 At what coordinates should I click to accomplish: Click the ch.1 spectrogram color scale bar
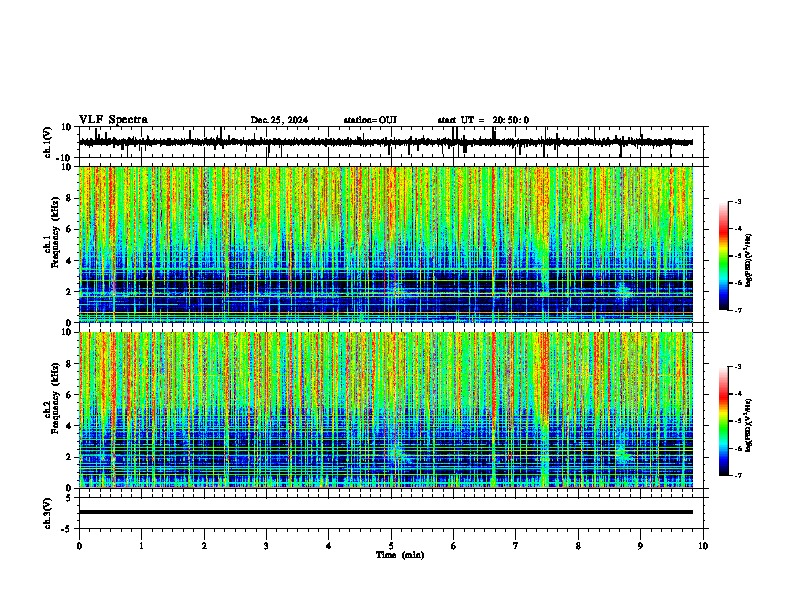(x=723, y=255)
